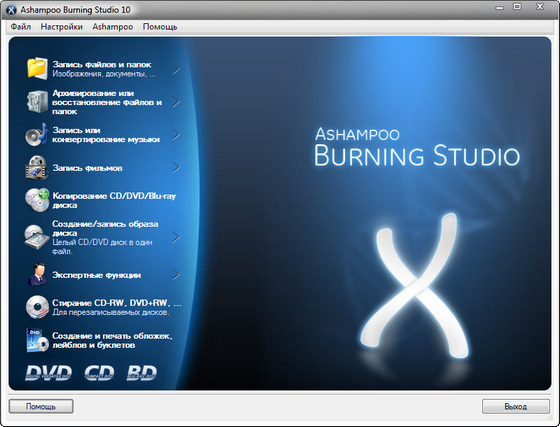Click the erase rewritable disc icon
The width and height of the screenshot is (560, 427).
pos(37,307)
